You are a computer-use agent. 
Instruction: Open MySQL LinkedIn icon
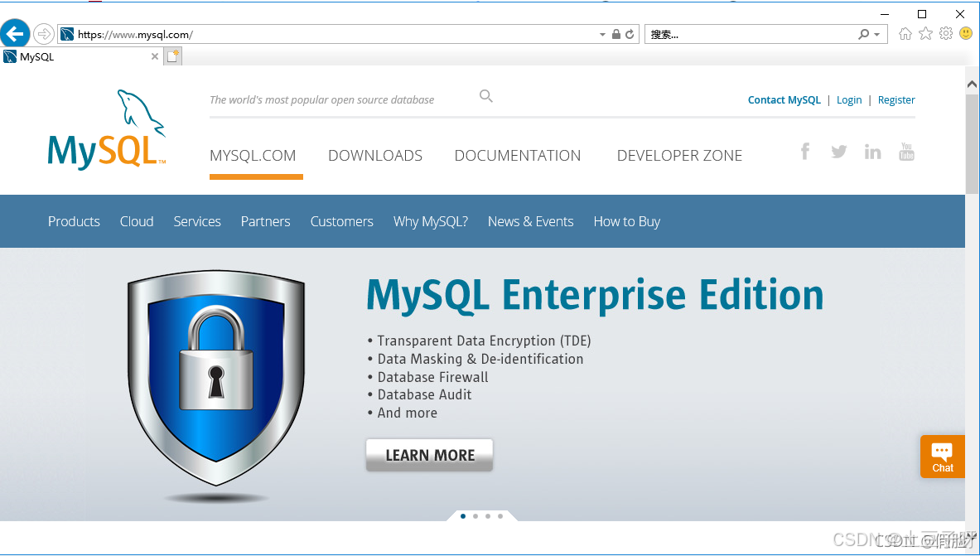(x=872, y=152)
